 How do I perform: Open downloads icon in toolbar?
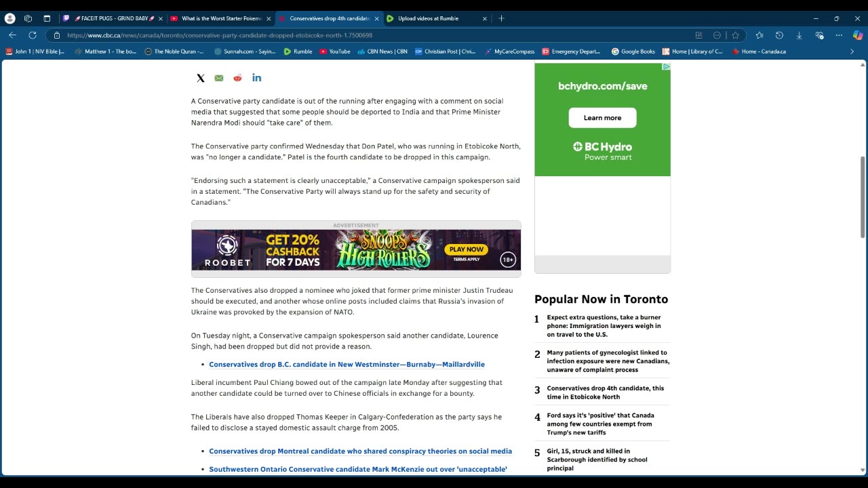799,35
